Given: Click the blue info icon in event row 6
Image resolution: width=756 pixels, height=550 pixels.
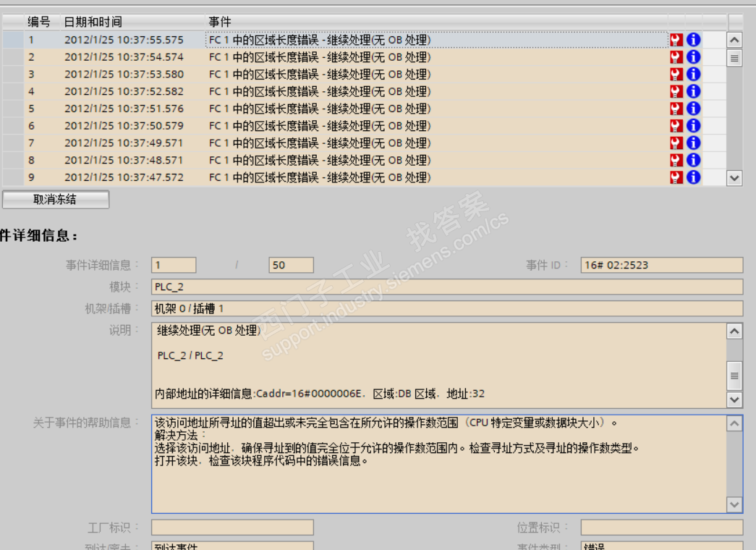Looking at the screenshot, I should coord(693,125).
